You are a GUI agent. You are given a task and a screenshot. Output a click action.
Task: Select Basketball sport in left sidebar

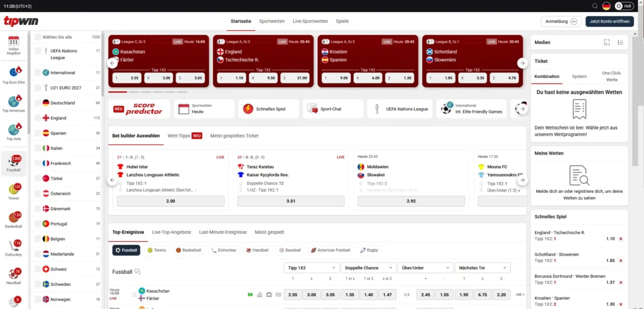click(14, 220)
